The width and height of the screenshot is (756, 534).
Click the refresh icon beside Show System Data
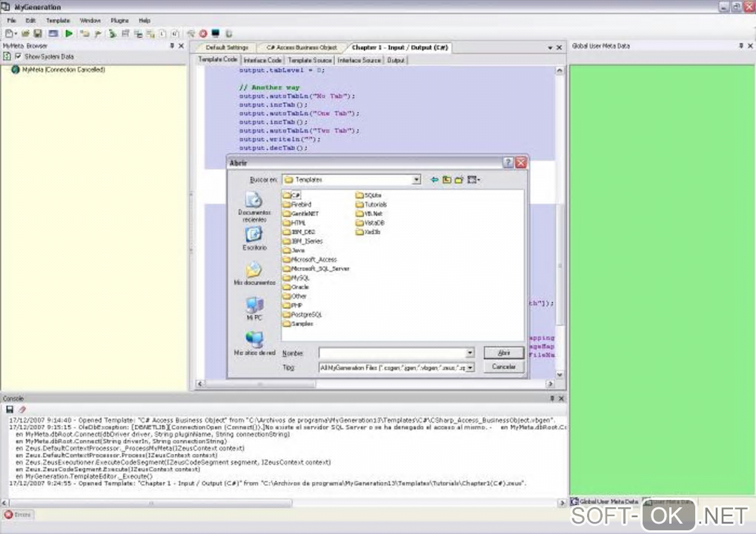[x=7, y=56]
